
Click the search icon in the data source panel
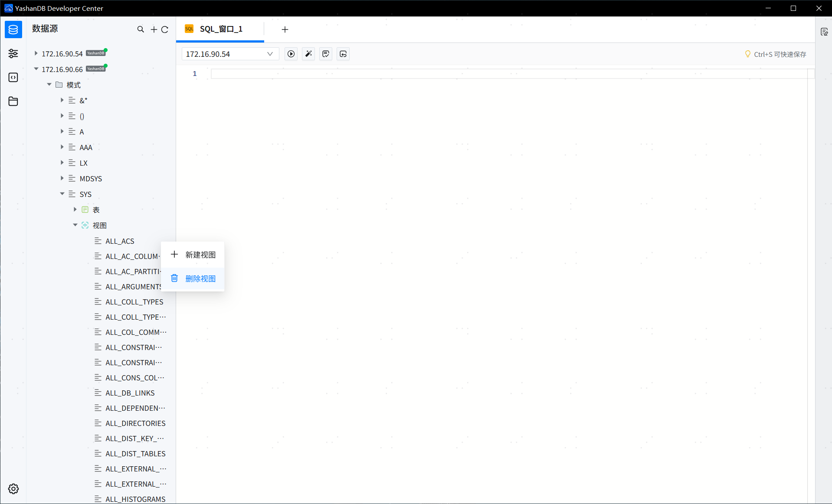coord(141,29)
